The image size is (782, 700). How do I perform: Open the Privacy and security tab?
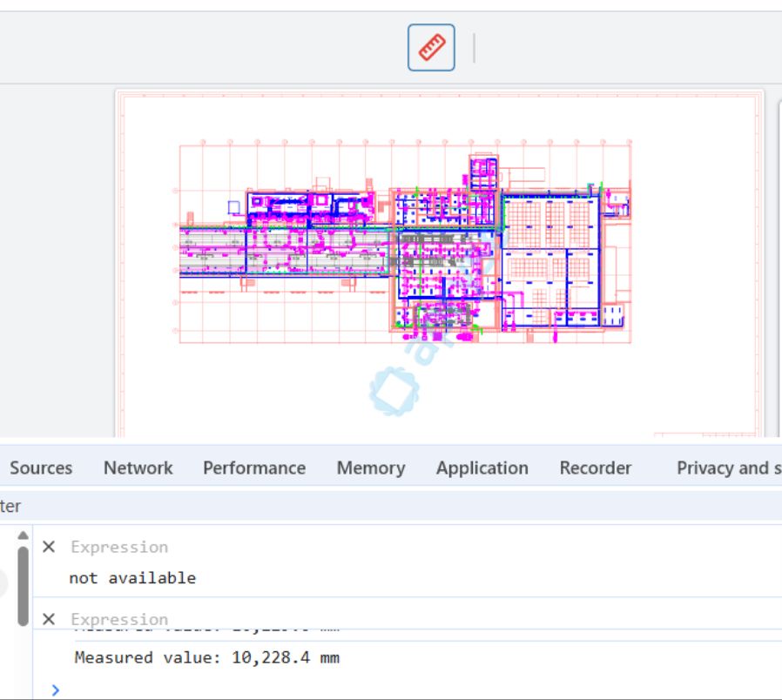click(729, 468)
